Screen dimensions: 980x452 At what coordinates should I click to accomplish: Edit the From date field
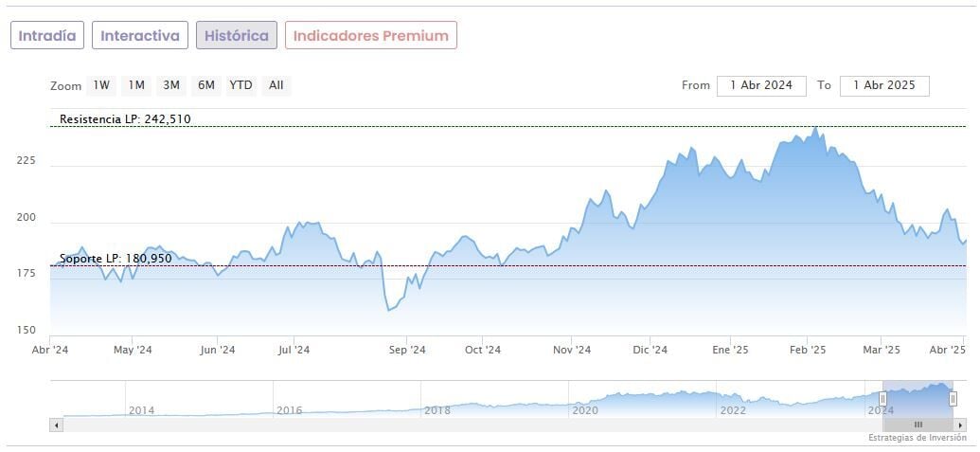(x=761, y=85)
